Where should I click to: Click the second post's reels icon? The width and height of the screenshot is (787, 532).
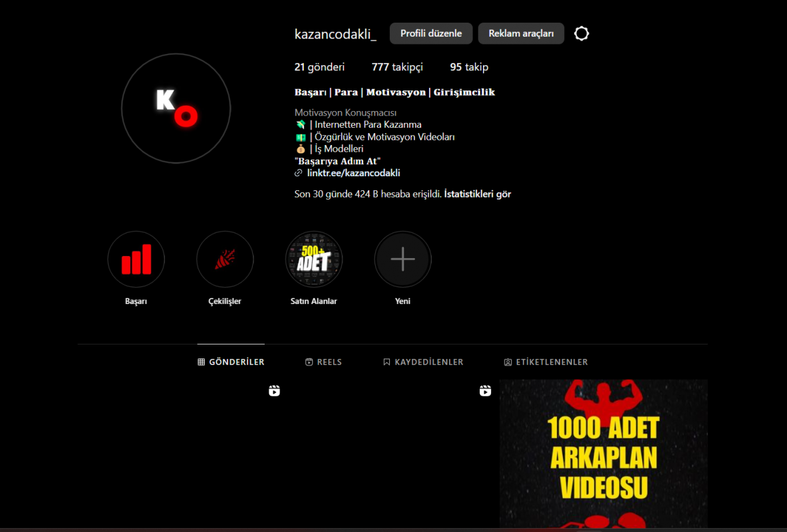(485, 390)
